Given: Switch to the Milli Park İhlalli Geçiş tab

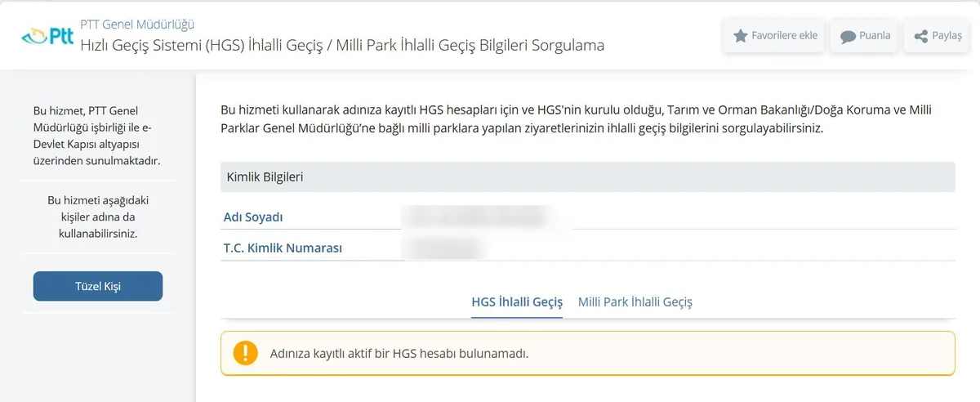Looking at the screenshot, I should point(635,302).
